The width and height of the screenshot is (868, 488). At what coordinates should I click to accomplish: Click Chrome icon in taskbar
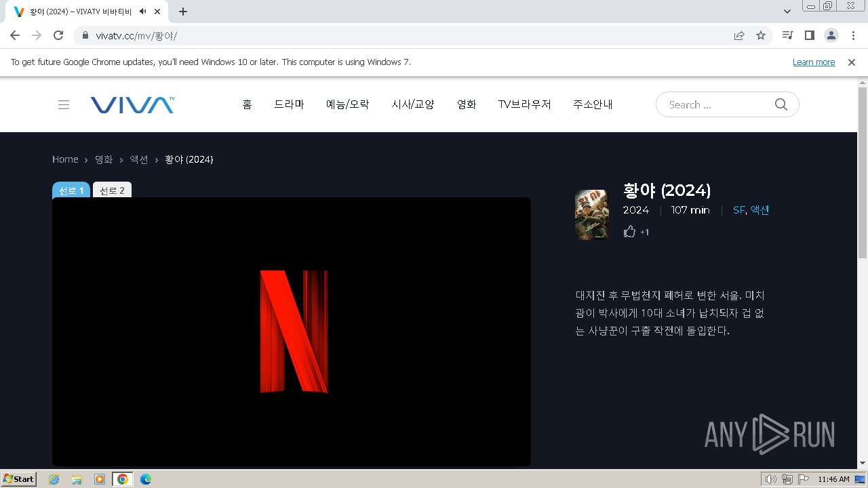(x=122, y=479)
